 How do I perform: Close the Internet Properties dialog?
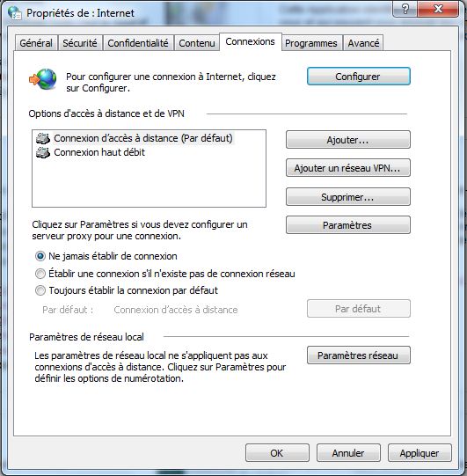(438, 9)
